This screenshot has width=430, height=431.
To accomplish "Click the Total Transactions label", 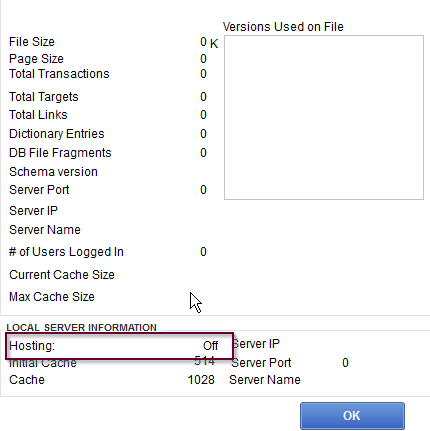I will click(59, 74).
